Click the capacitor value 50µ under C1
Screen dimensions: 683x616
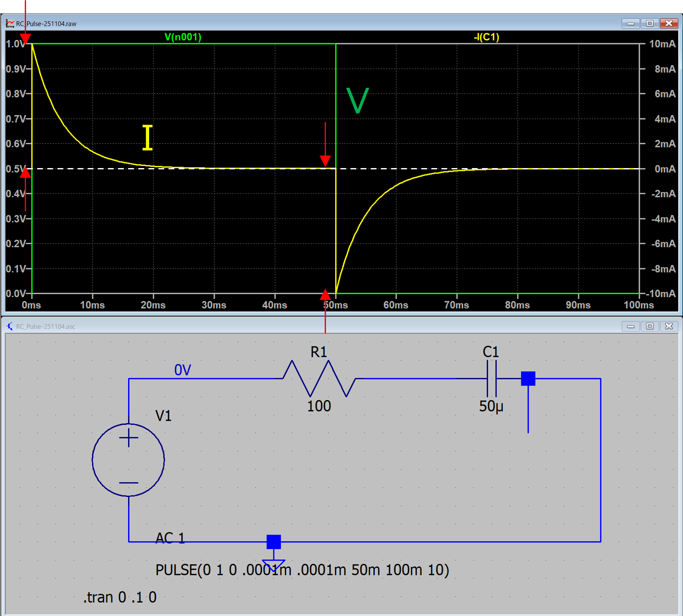click(491, 406)
